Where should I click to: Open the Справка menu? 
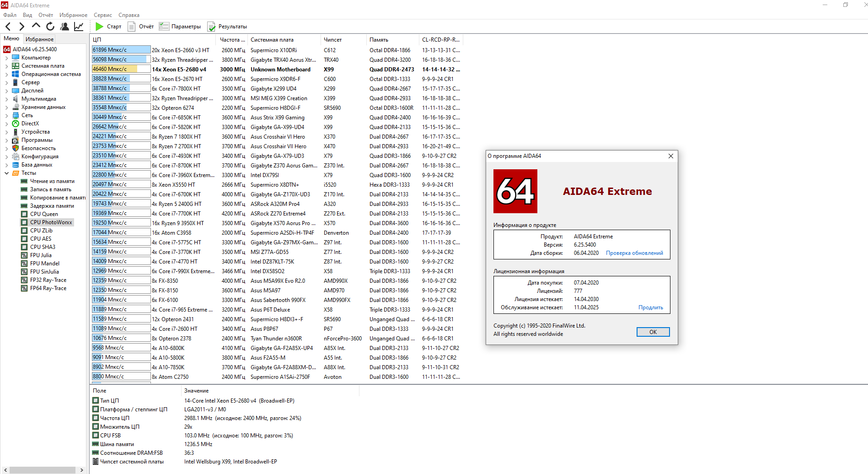[x=129, y=15]
